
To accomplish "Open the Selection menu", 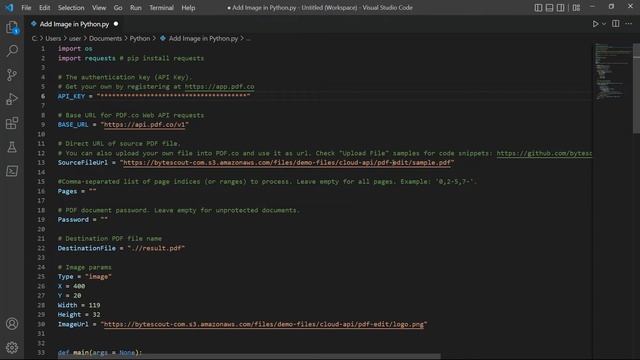I will pos(71,8).
